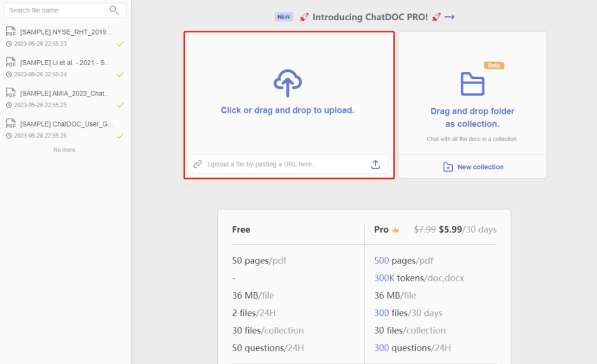Screen dimensions: 597x364
Task: Click the crossed-out $7.99 price
Action: pyautogui.click(x=425, y=229)
